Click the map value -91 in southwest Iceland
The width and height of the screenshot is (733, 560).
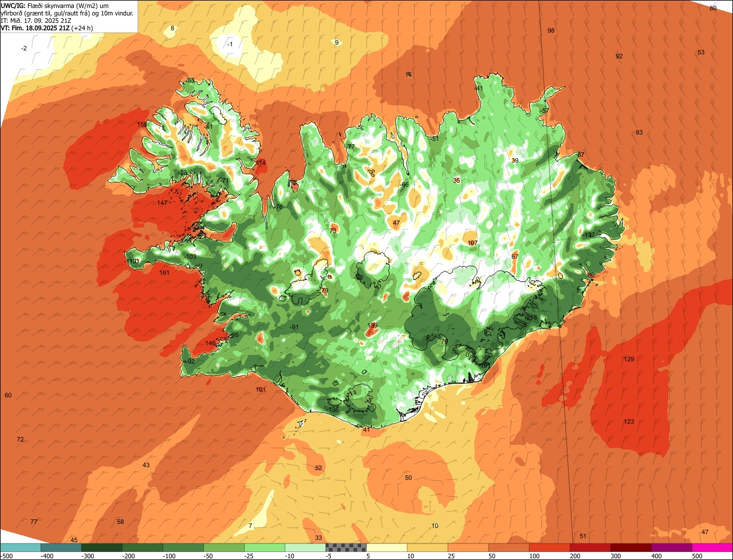[x=294, y=327]
